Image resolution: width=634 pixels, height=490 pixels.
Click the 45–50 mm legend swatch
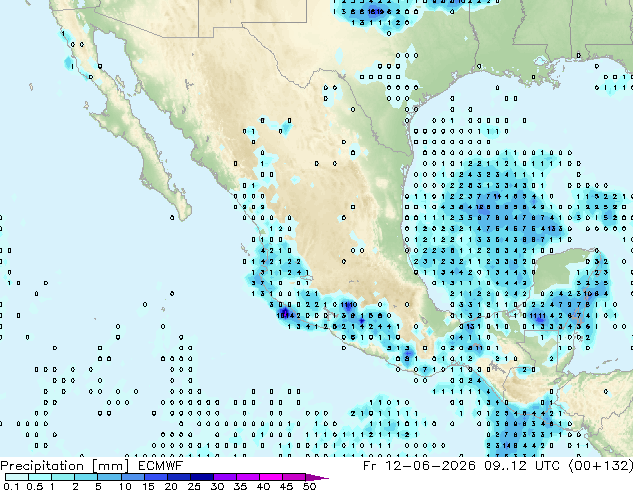[294, 477]
